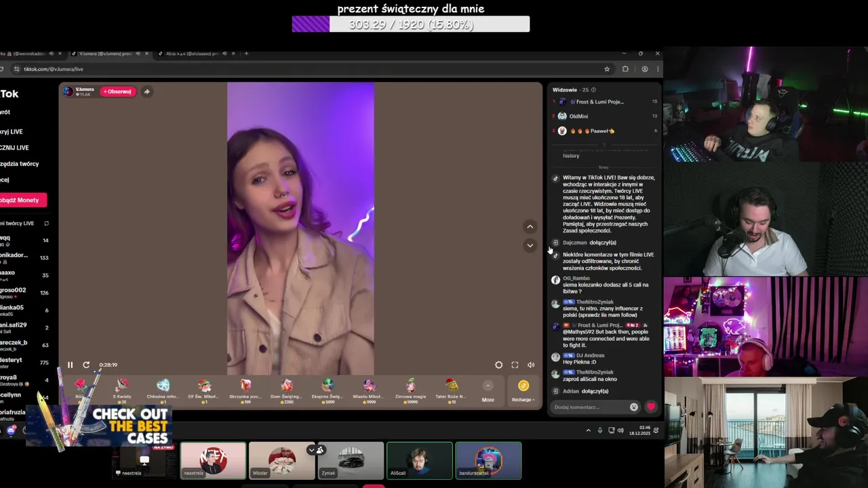Open the Recharge coins menu
The width and height of the screenshot is (868, 488).
[523, 391]
